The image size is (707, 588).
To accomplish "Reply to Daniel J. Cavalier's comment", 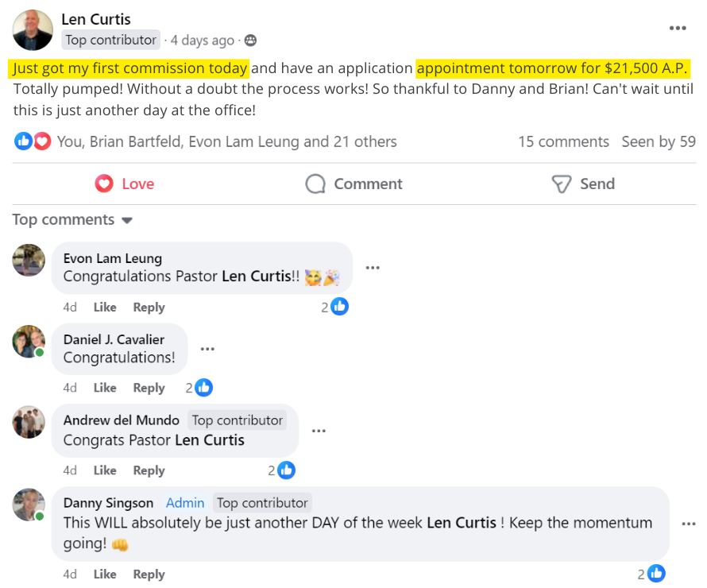I will click(149, 388).
